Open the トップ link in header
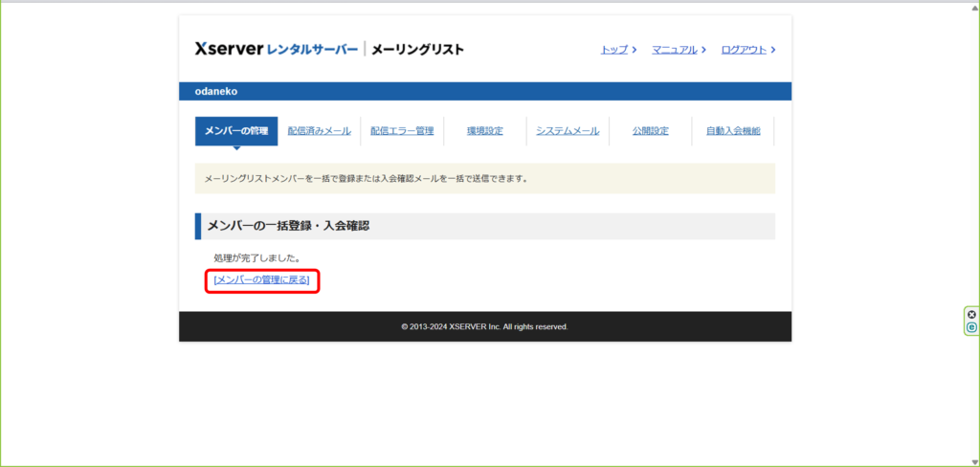Screen dimensions: 980x467 [613, 50]
